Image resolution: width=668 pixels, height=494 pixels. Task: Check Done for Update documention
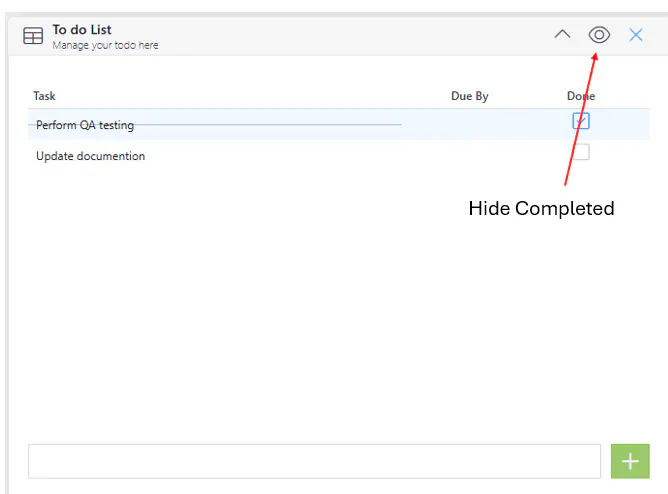click(x=581, y=152)
